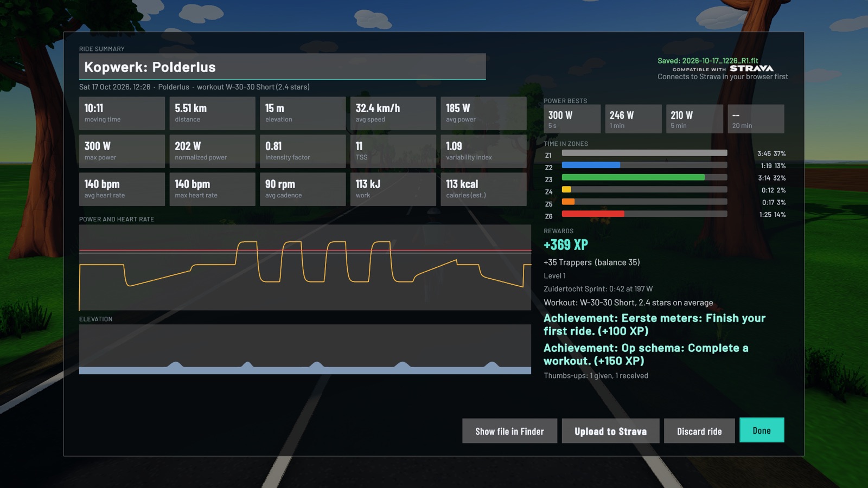The width and height of the screenshot is (868, 488).
Task: Click the Z3 green zone bar
Action: [x=633, y=177]
